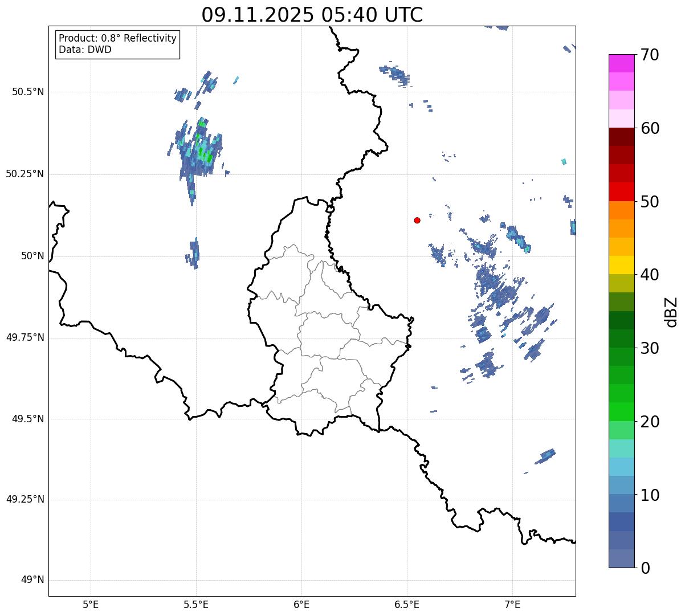
Task: Pick the dark maroon swatch below 60 dBZ
Action: click(x=621, y=137)
